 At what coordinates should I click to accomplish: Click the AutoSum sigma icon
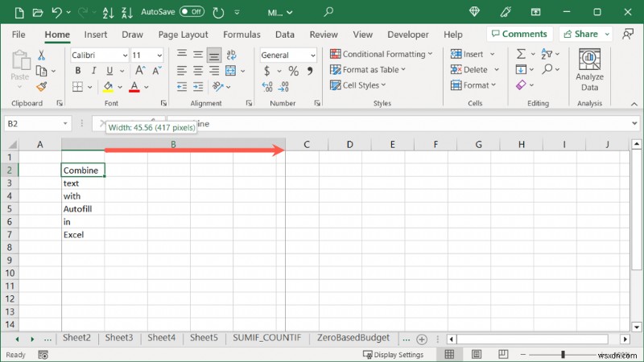(x=521, y=54)
